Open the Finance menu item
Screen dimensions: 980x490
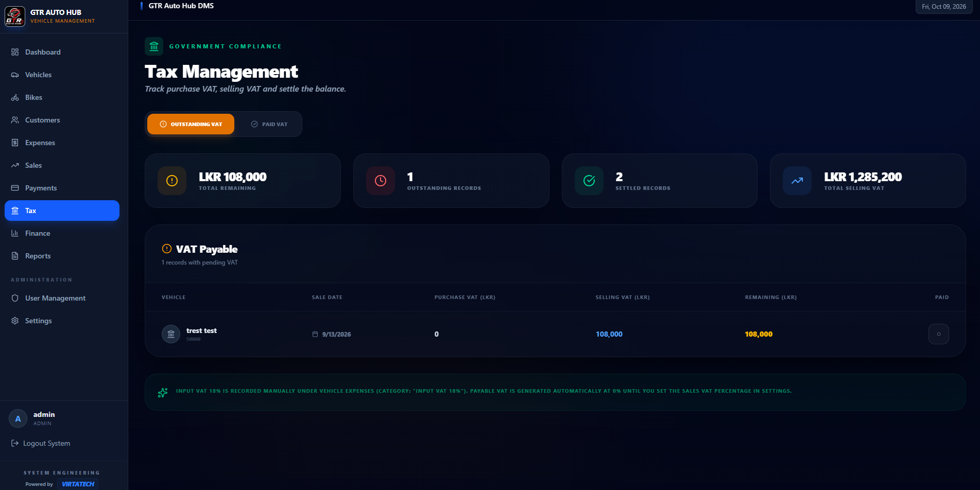[62, 233]
